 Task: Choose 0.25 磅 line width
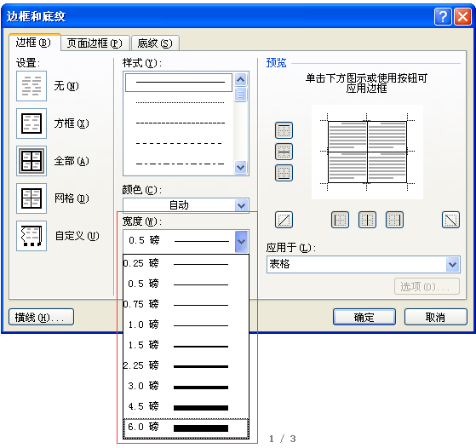point(186,263)
